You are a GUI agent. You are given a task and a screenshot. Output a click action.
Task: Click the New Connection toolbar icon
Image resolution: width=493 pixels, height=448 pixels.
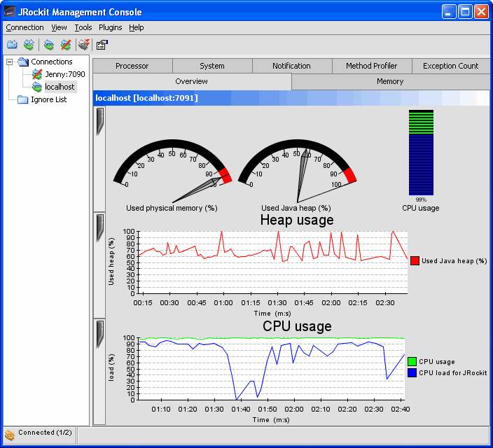[x=29, y=45]
